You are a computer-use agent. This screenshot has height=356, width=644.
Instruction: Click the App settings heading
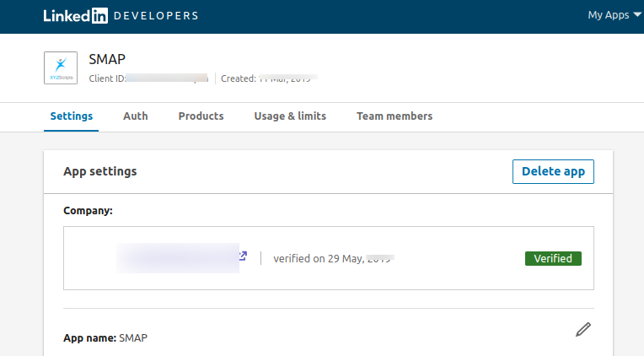pyautogui.click(x=99, y=171)
